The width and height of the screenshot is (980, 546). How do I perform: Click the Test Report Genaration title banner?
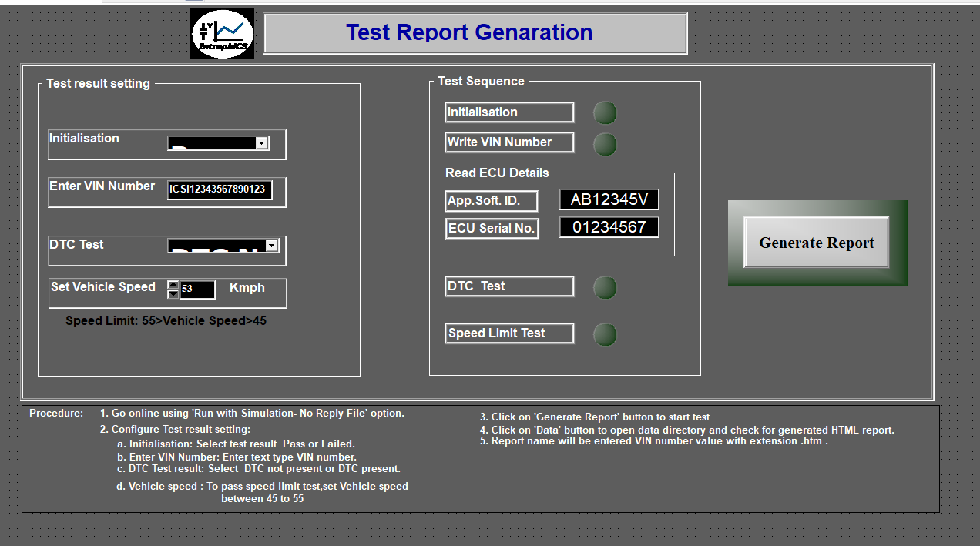click(x=475, y=33)
